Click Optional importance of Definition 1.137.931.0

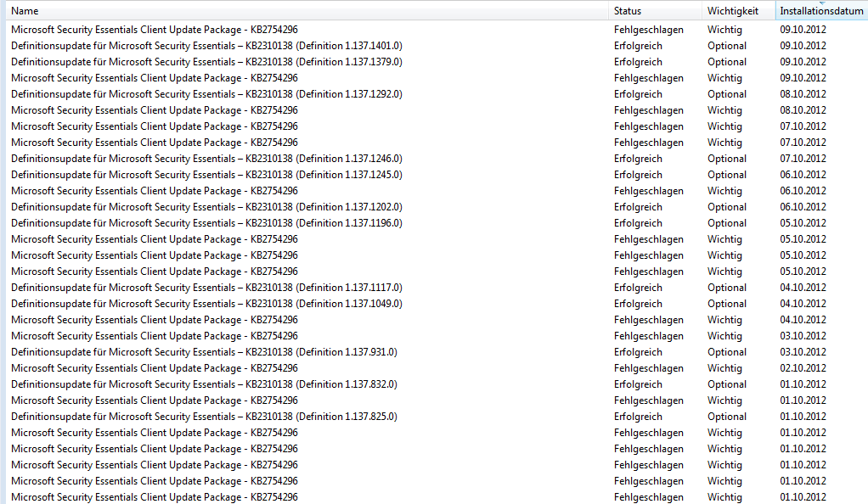[x=727, y=352]
